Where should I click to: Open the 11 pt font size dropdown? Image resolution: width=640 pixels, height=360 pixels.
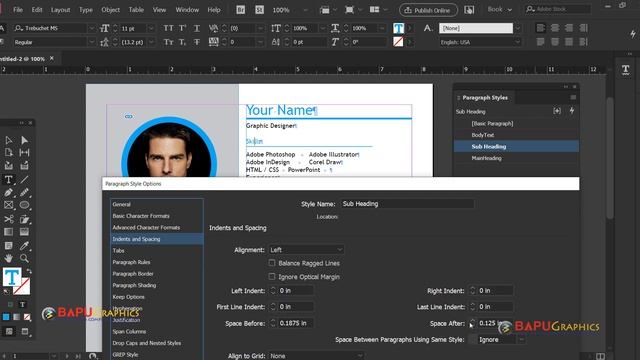[x=151, y=28]
